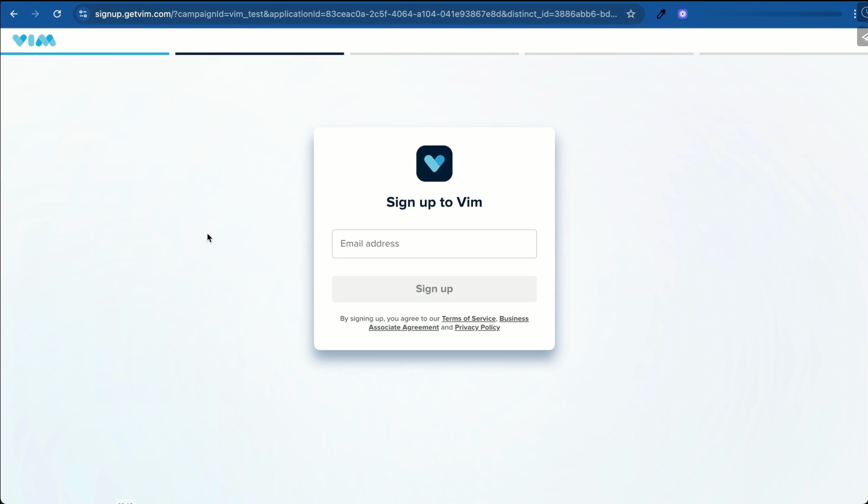Open the Business Associate Agreement link
Image resolution: width=868 pixels, height=504 pixels.
(404, 327)
